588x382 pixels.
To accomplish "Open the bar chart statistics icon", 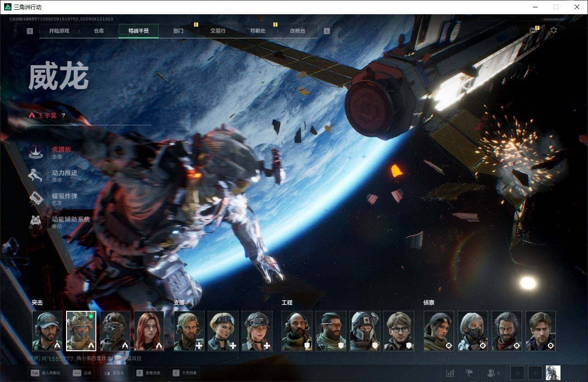I will coord(450,373).
